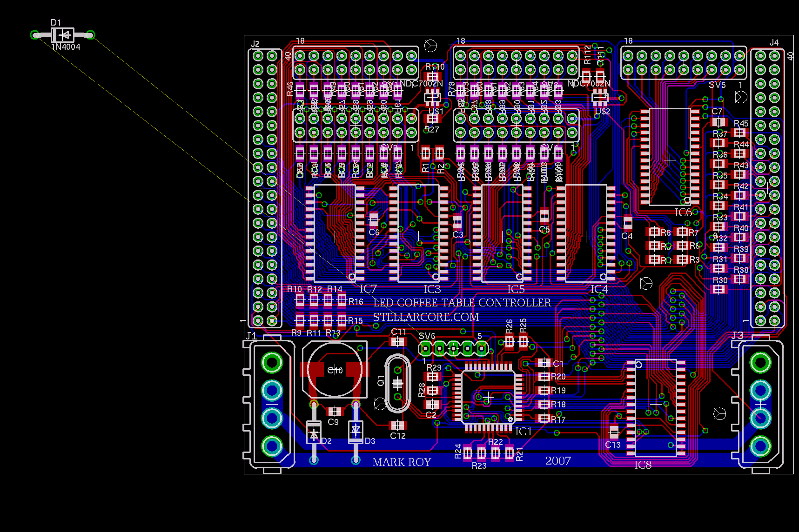Click the 2007 silkscreen text
Viewport: 799px width, 532px height.
[x=558, y=461]
